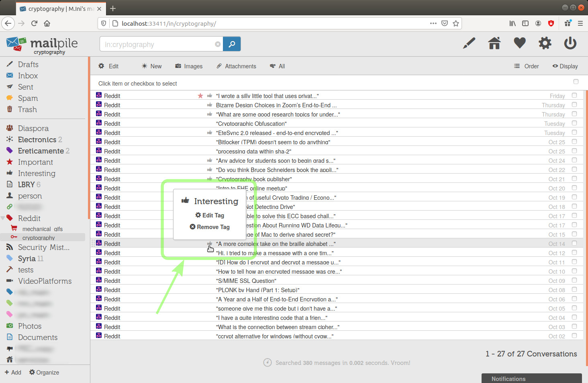Viewport: 588px width, 383px height.
Task: Go to the home house icon in the header
Action: tap(494, 43)
